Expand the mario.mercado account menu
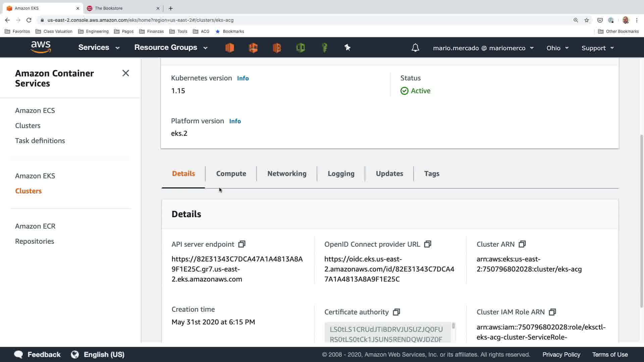 point(483,48)
